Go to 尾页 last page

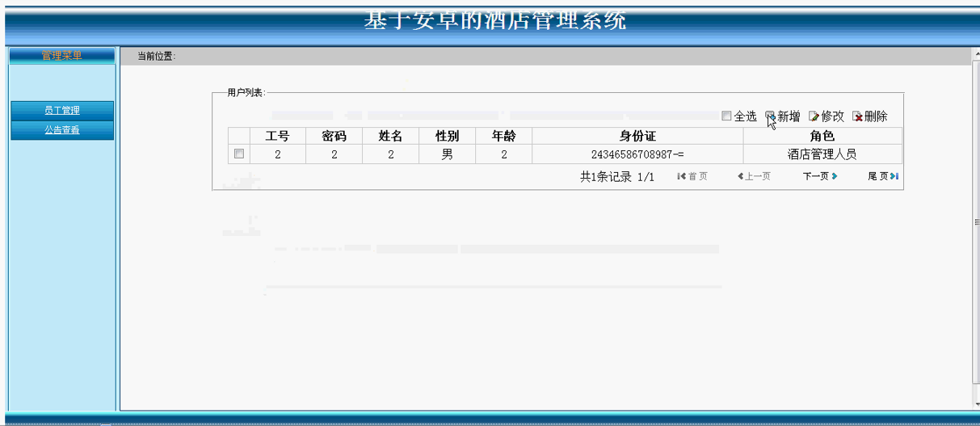(883, 176)
